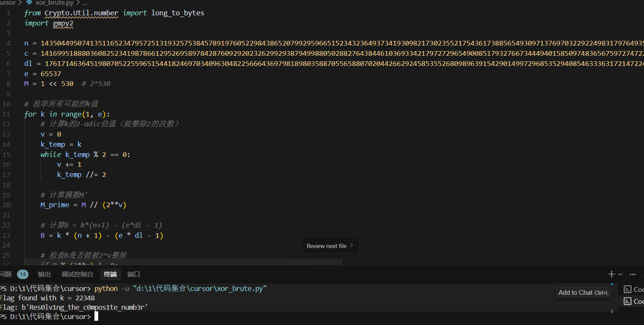Click the '# 2^530' comment
644x325 pixels.
96,84
